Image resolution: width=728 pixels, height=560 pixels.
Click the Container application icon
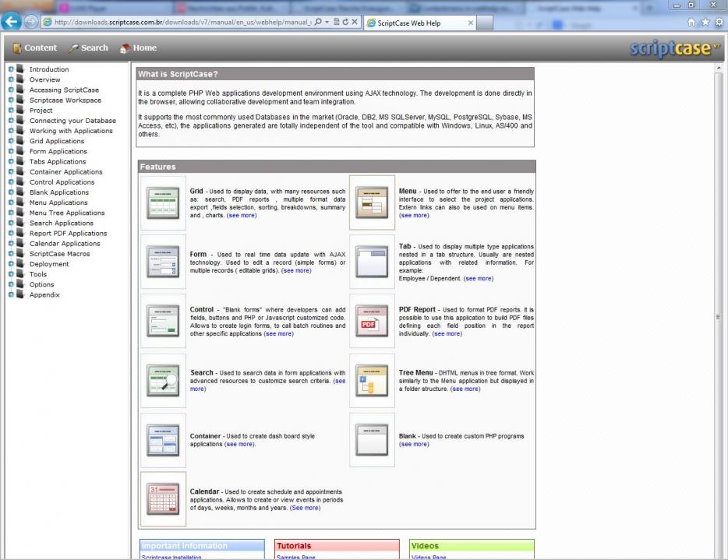163,440
